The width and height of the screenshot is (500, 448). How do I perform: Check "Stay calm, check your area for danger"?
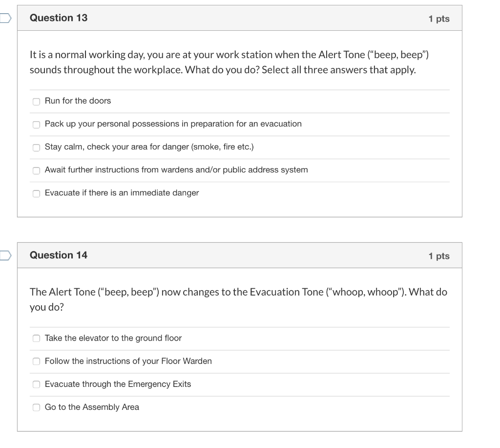click(x=36, y=148)
